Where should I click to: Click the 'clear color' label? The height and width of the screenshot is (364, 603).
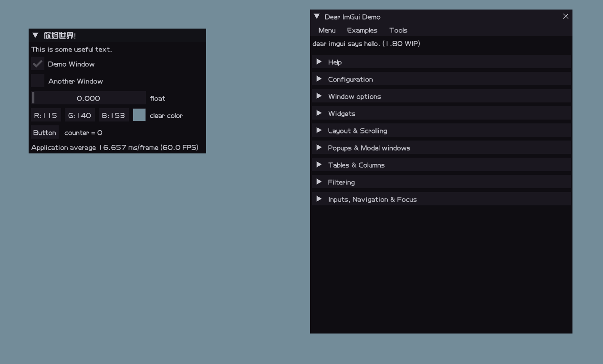tap(166, 115)
